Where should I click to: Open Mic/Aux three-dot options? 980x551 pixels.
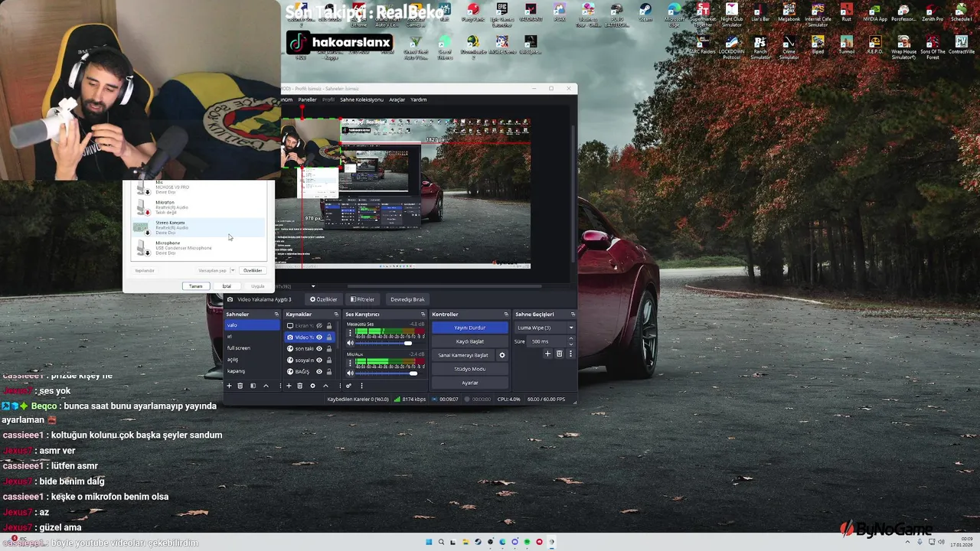(350, 363)
